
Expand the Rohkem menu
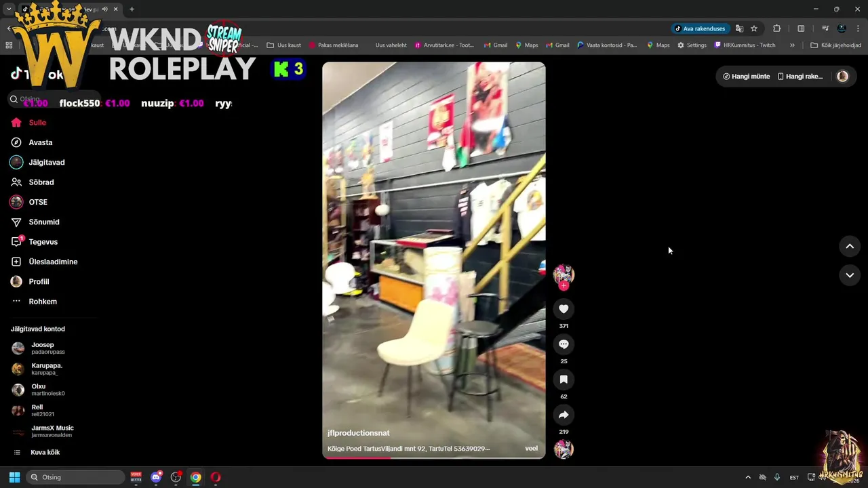[34, 302]
